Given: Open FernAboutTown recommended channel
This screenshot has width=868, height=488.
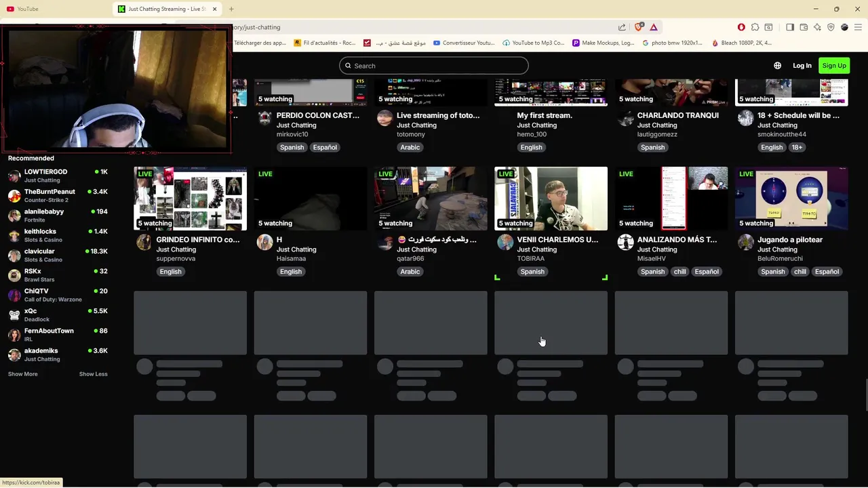Looking at the screenshot, I should pos(58,335).
